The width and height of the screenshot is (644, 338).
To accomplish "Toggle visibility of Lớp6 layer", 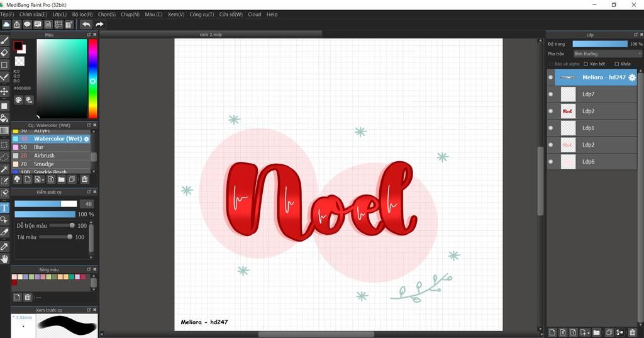I will (551, 162).
